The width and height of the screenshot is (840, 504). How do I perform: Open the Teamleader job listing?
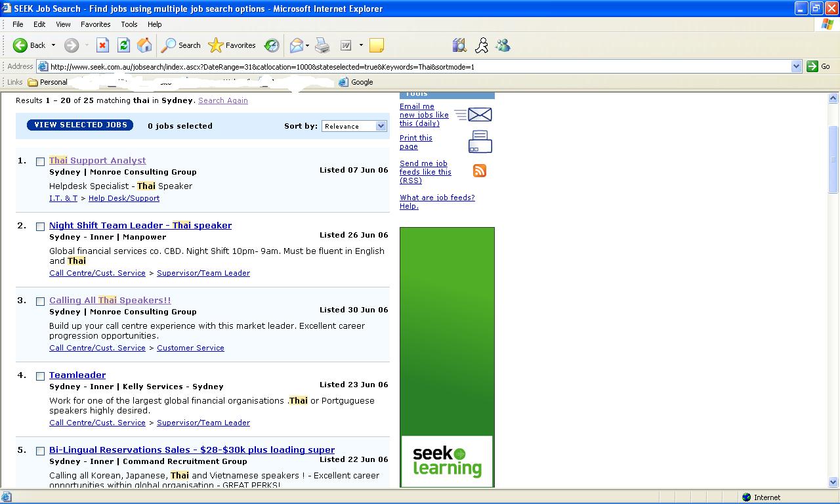point(77,375)
